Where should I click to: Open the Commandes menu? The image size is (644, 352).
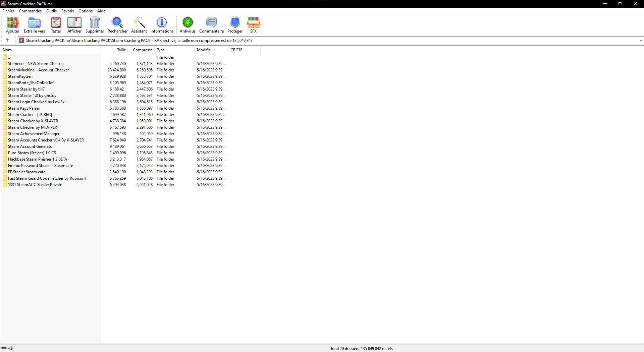pos(30,11)
